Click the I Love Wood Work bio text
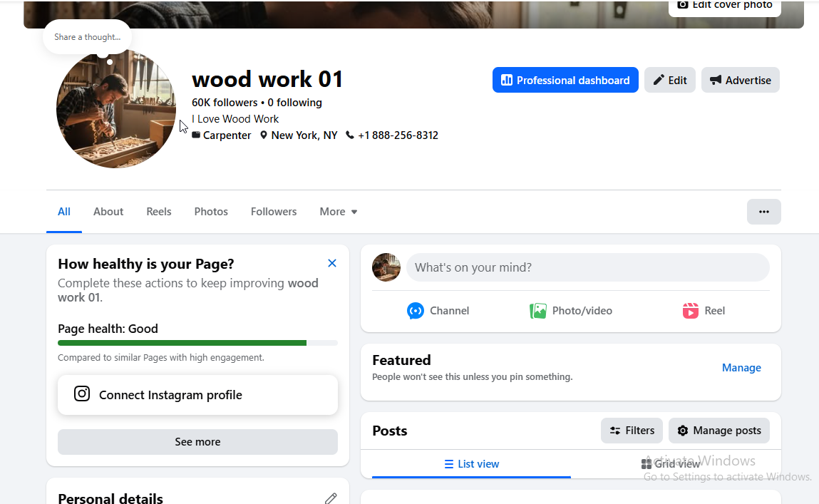819x504 pixels. click(235, 119)
